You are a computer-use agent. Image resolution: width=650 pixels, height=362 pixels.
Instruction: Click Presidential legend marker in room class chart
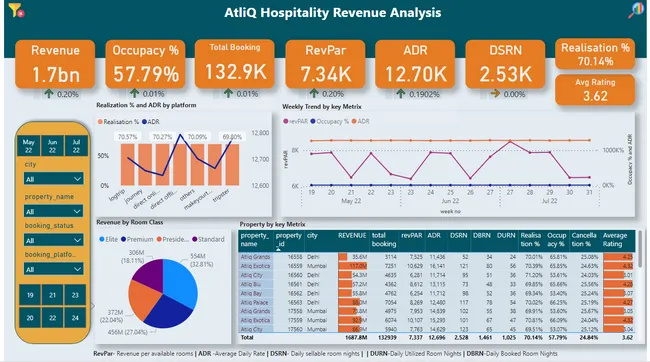(159, 239)
